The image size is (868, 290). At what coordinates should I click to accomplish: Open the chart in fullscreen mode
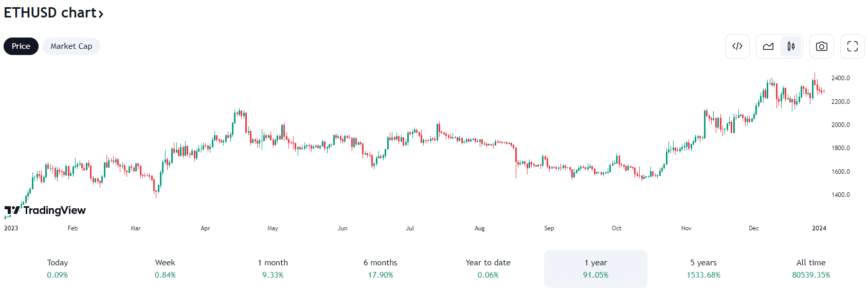click(852, 46)
